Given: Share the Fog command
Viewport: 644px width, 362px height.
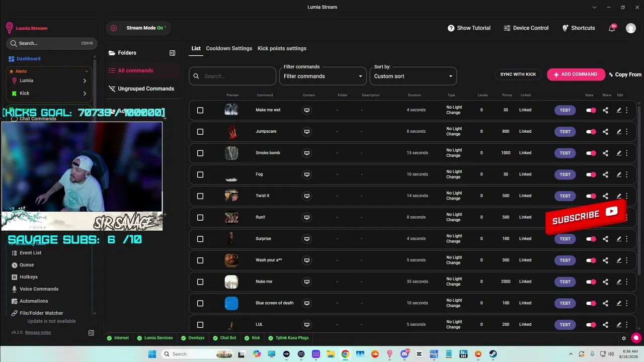Looking at the screenshot, I should pyautogui.click(x=605, y=174).
